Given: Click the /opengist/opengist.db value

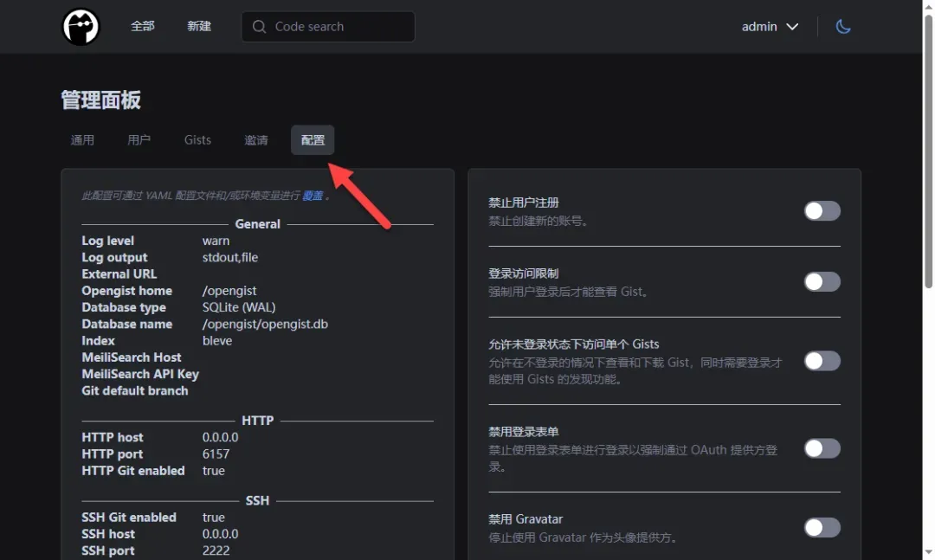Looking at the screenshot, I should point(265,325).
